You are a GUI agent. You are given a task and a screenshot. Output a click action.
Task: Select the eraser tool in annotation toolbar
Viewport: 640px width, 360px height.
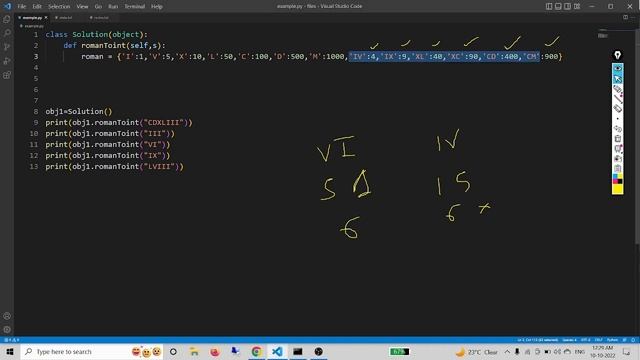[618, 109]
